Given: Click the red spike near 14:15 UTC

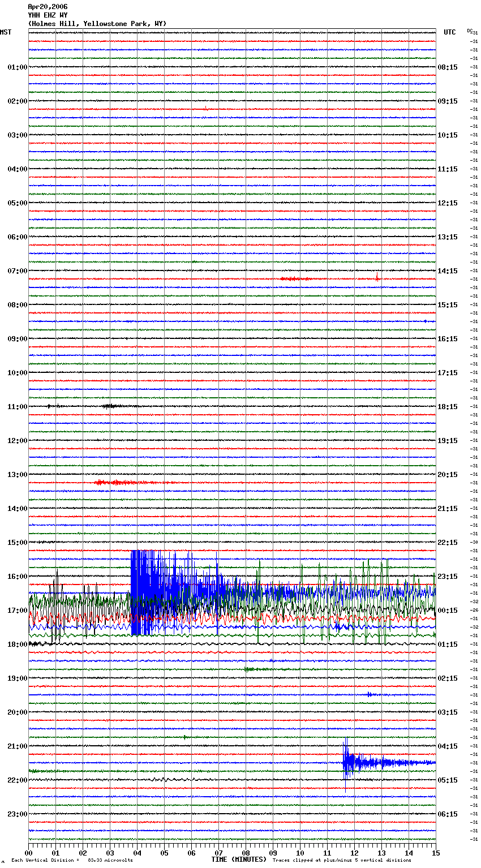Looking at the screenshot, I should [377, 277].
